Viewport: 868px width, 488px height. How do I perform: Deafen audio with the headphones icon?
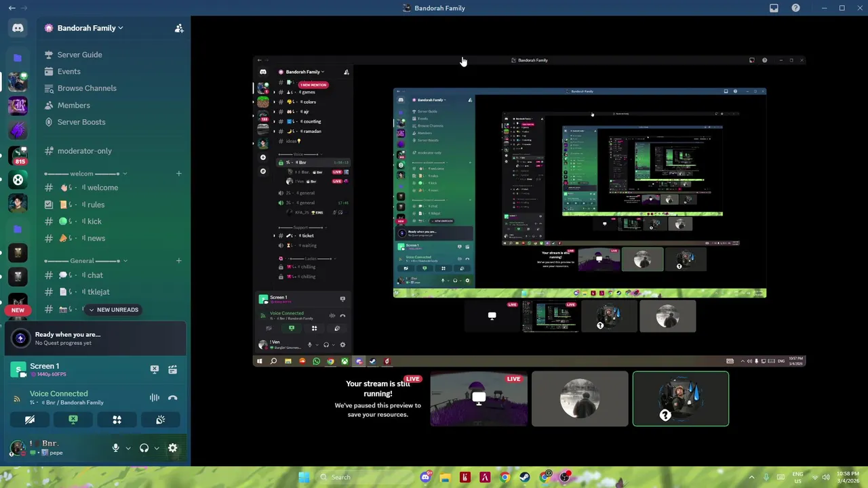[x=144, y=448]
